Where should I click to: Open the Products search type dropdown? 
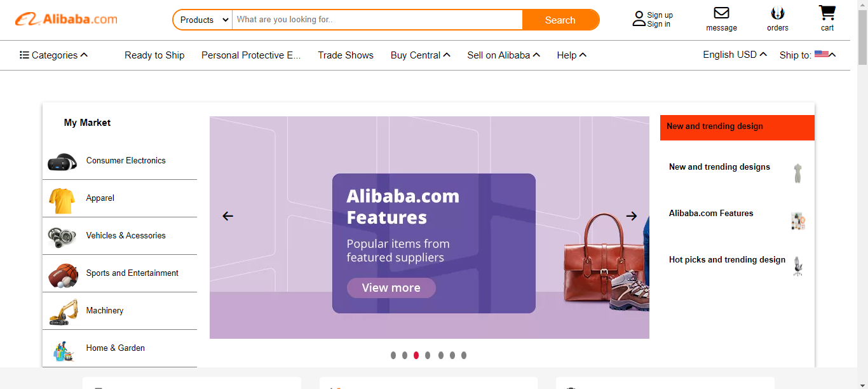tap(203, 20)
